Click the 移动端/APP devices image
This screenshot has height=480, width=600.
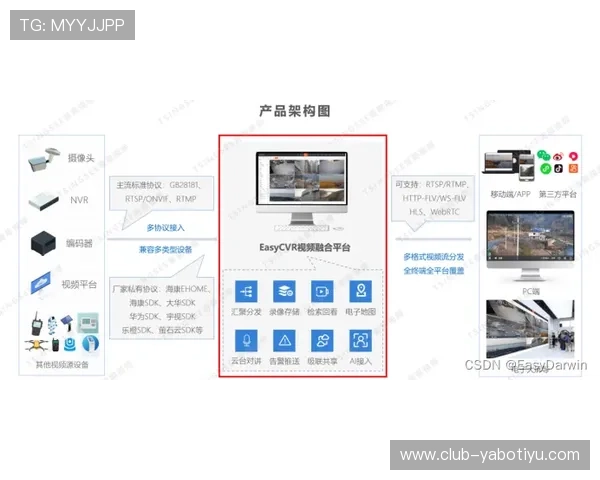click(x=509, y=165)
